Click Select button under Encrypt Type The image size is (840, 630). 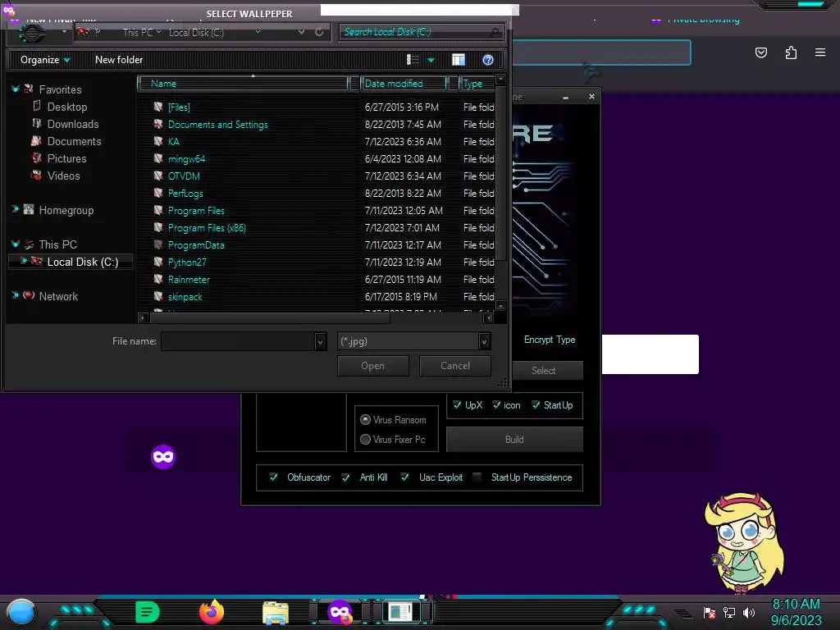[x=547, y=370]
